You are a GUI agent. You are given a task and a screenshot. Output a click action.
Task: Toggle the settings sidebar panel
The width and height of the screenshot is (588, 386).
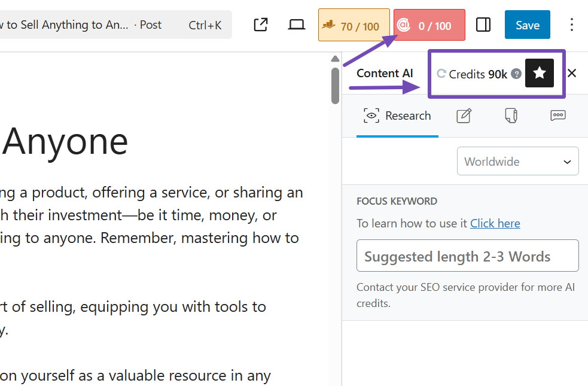(483, 25)
